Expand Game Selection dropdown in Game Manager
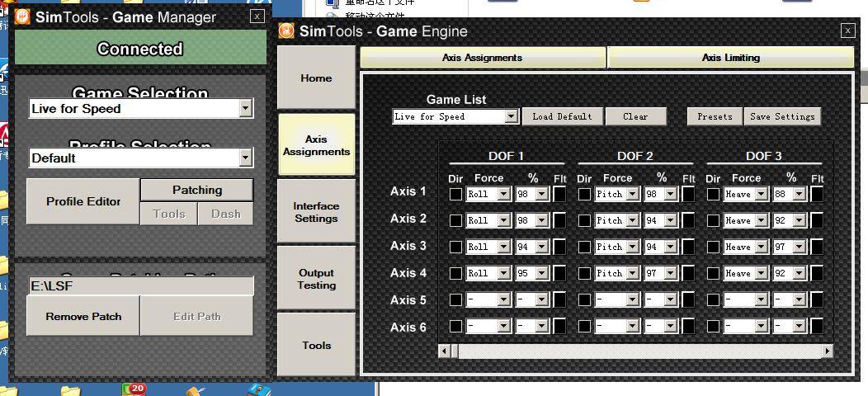Image resolution: width=868 pixels, height=396 pixels. pos(246,109)
